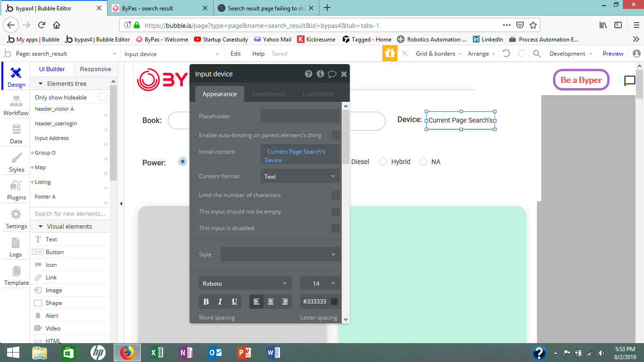Open the Style dropdown

[x=281, y=255]
